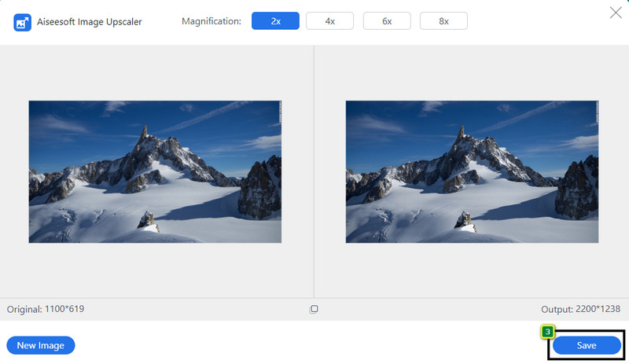
Task: Click the Aiseesoft Image Upscaler logo icon
Action: pos(22,22)
